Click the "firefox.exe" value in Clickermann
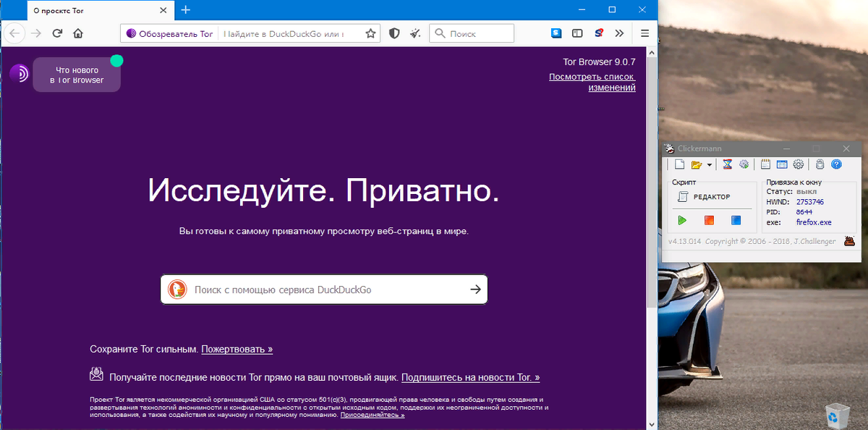 [x=814, y=223]
